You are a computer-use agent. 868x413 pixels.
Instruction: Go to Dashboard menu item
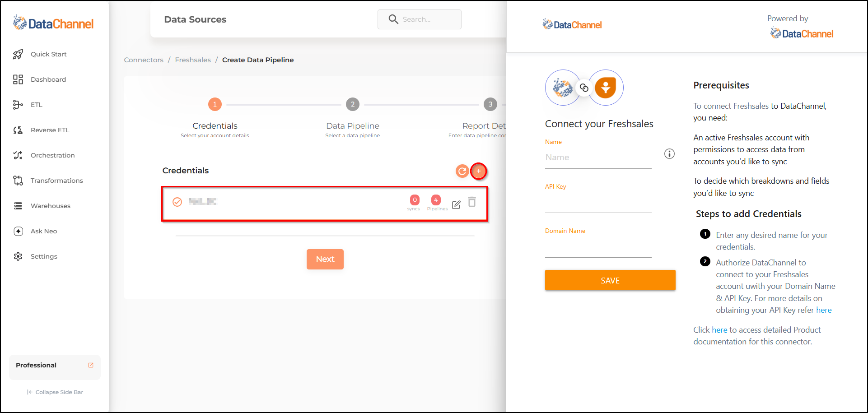48,79
